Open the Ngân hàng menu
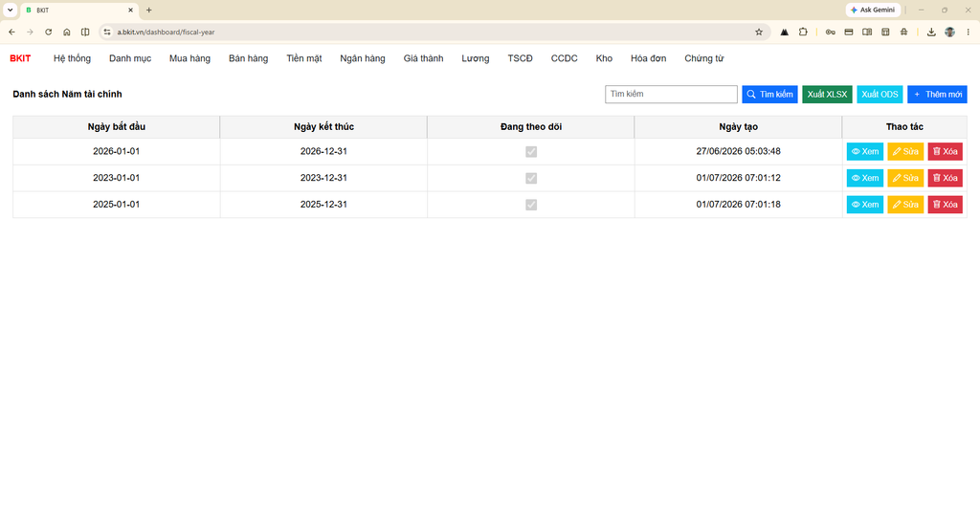 (x=363, y=58)
